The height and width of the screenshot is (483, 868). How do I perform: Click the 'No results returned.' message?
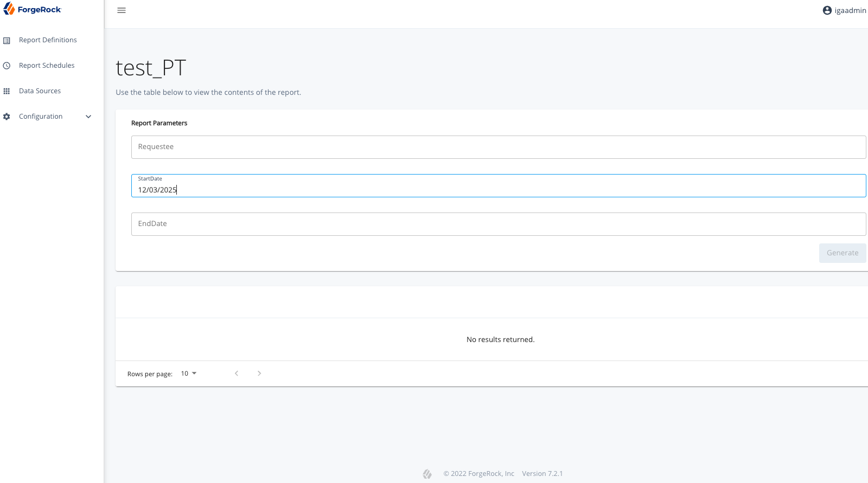[x=500, y=339]
